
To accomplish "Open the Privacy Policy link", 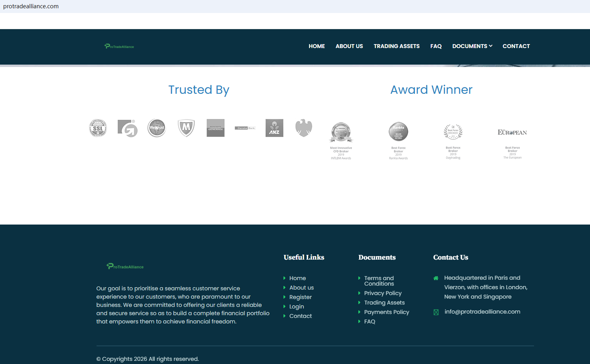I will pos(383,293).
